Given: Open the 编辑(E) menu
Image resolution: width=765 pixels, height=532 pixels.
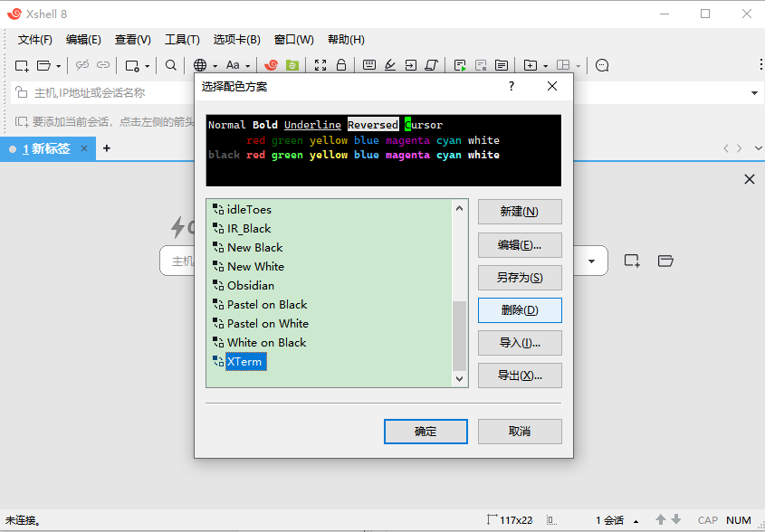Looking at the screenshot, I should pyautogui.click(x=83, y=40).
